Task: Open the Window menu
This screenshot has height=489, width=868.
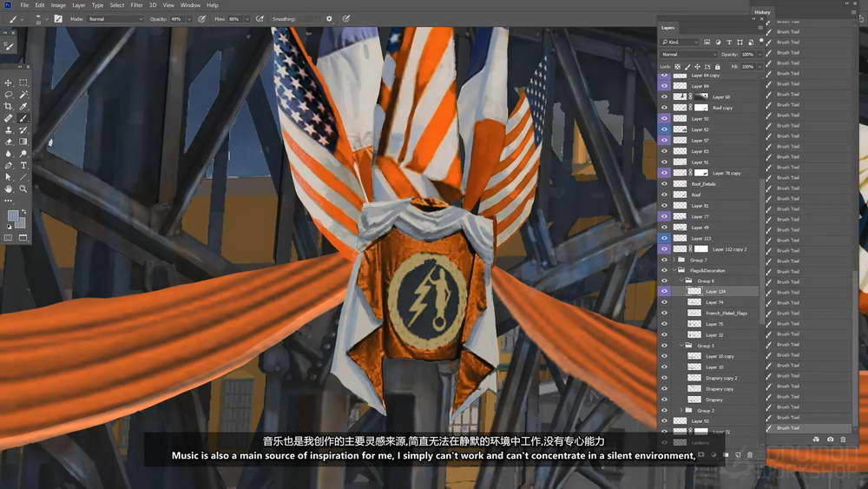Action: pos(190,5)
